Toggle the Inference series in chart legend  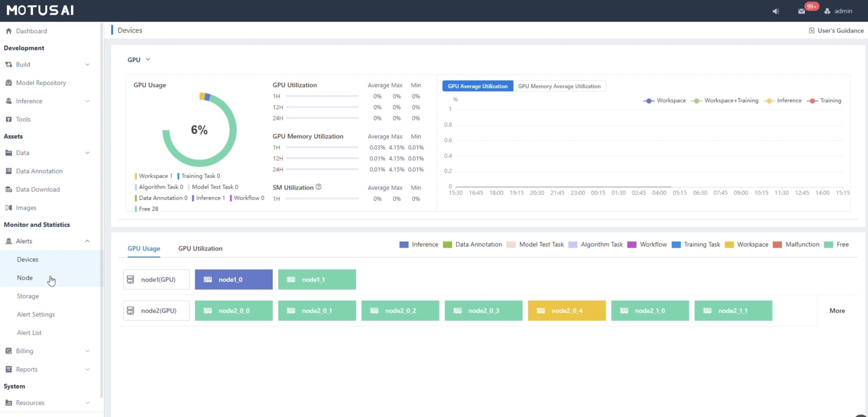[783, 101]
